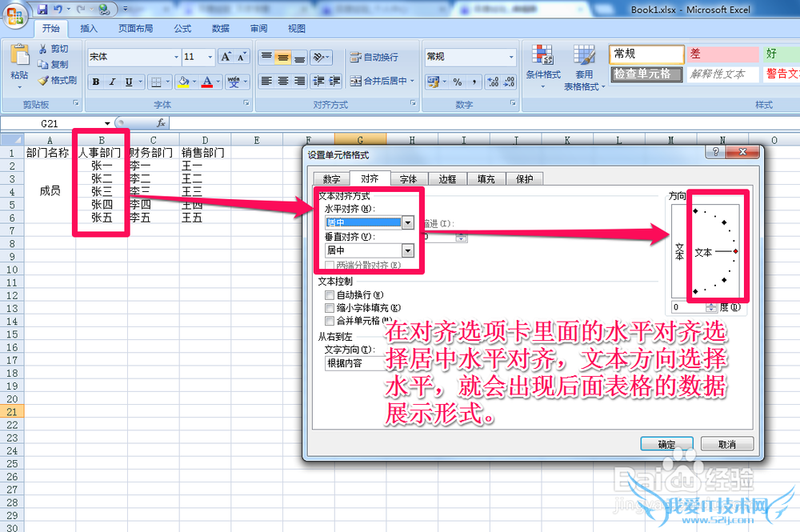This screenshot has height=532, width=800.
Task: Save workbook from quick access toolbar
Action: [x=42, y=9]
